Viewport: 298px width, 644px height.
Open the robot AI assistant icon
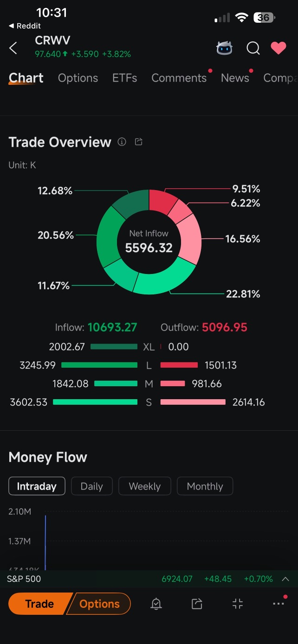pyautogui.click(x=225, y=48)
